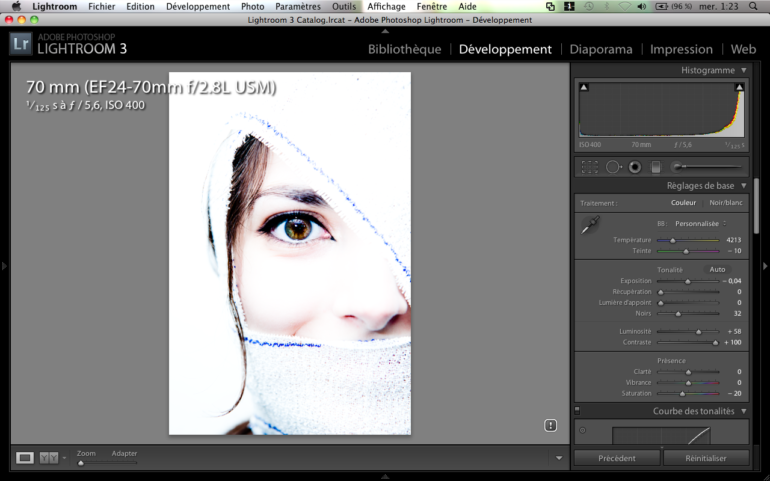Toggle the highlight clipping indicator in histogram
The height and width of the screenshot is (481, 770).
(x=740, y=88)
